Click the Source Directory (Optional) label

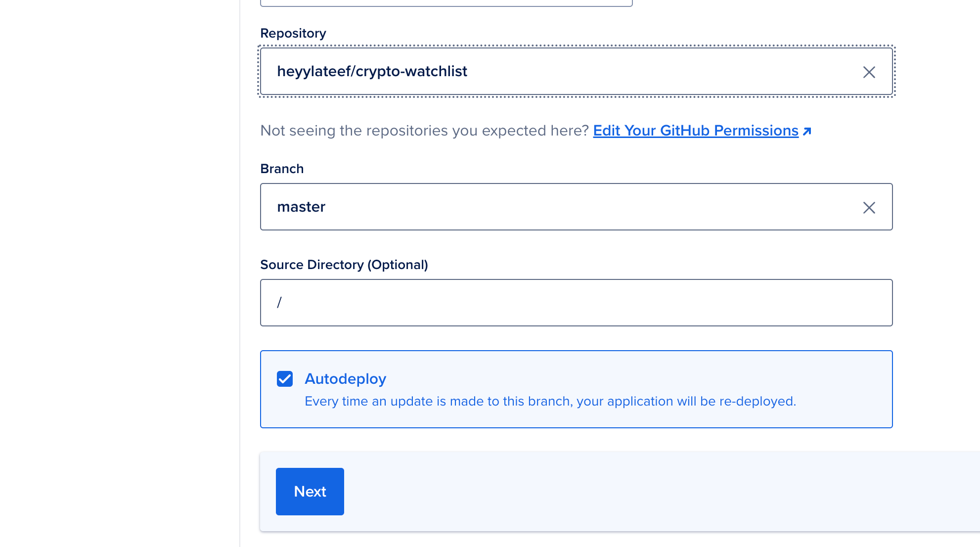click(x=344, y=265)
